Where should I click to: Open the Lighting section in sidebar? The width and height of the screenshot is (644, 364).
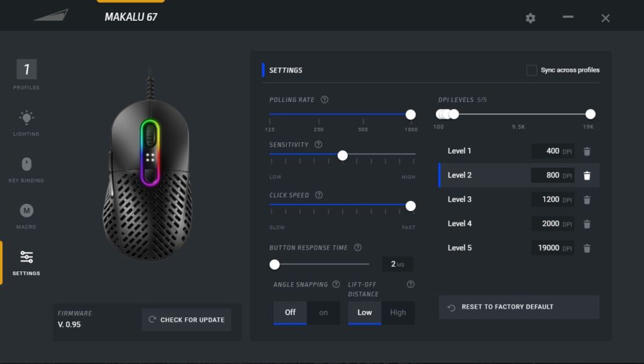[x=26, y=122]
